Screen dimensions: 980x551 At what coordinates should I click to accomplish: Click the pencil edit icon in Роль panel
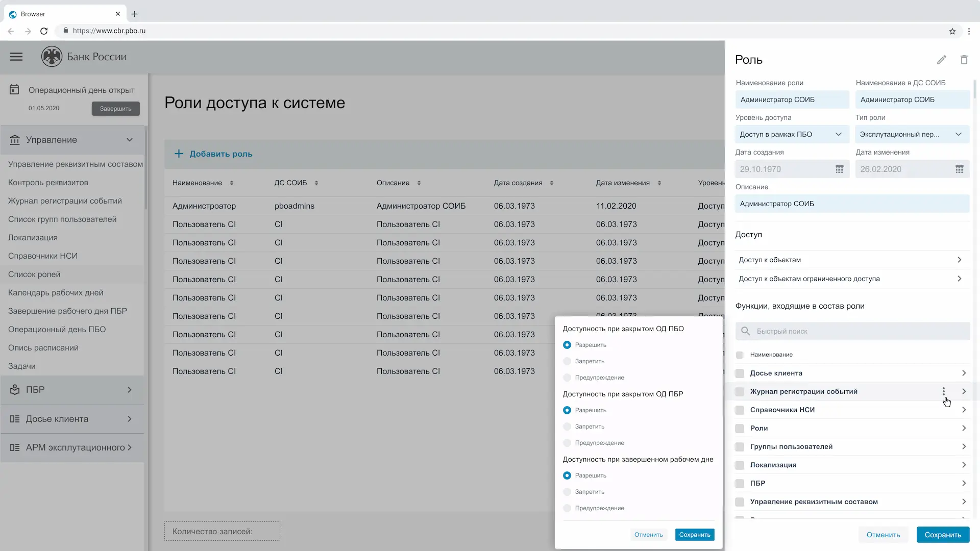(x=941, y=60)
